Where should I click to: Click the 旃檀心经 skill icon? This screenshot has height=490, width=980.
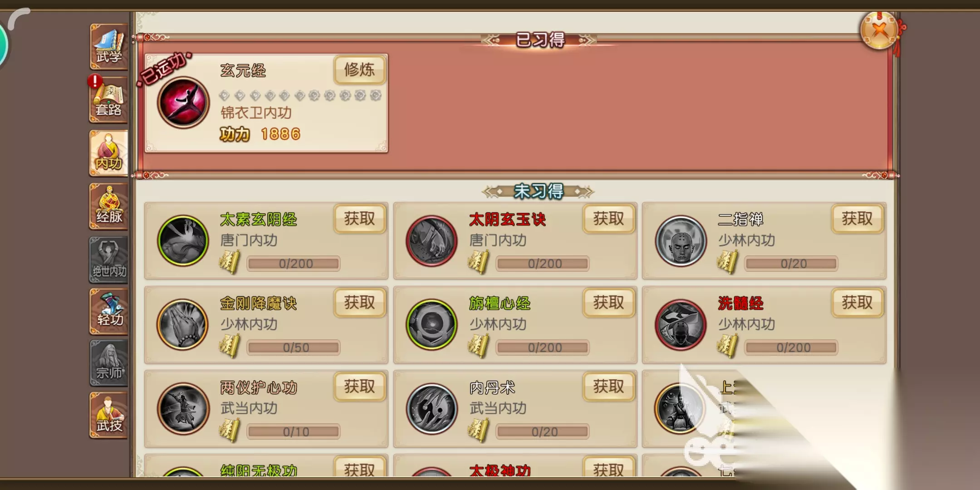pos(431,324)
